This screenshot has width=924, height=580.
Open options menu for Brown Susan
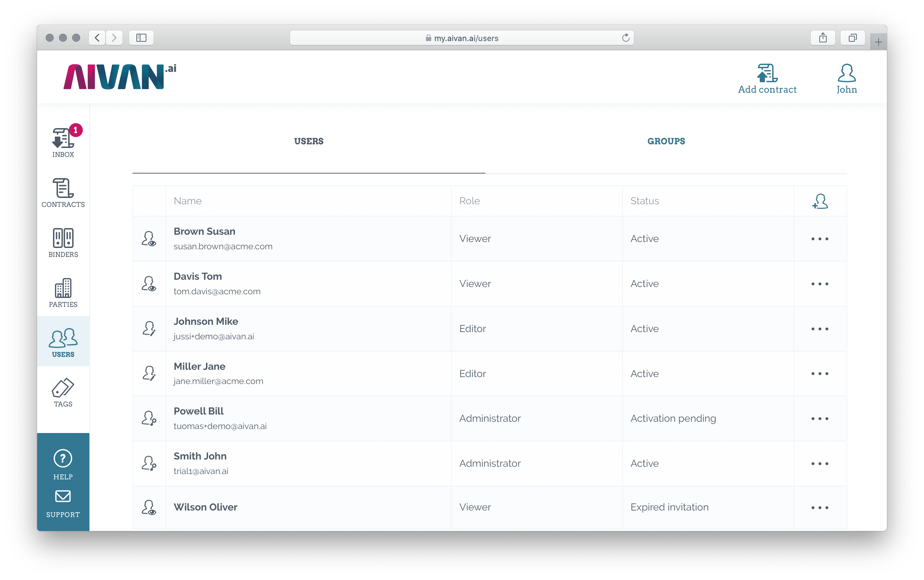[820, 239]
